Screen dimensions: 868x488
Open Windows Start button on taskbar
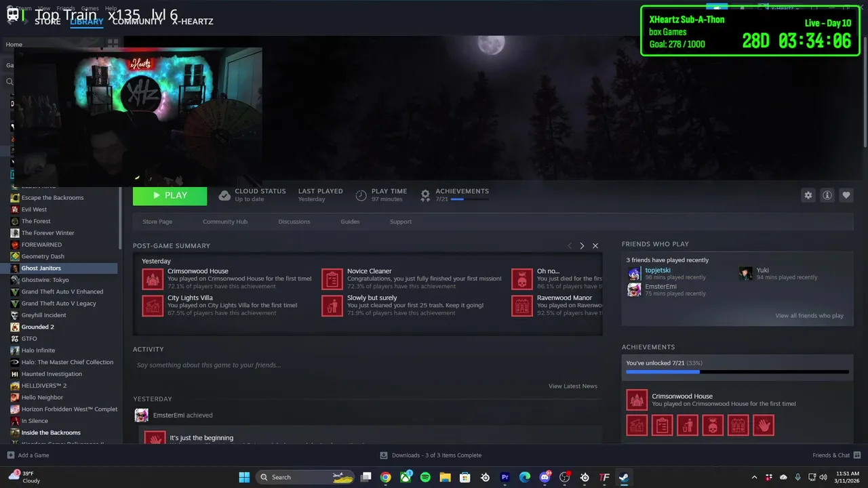tap(244, 477)
